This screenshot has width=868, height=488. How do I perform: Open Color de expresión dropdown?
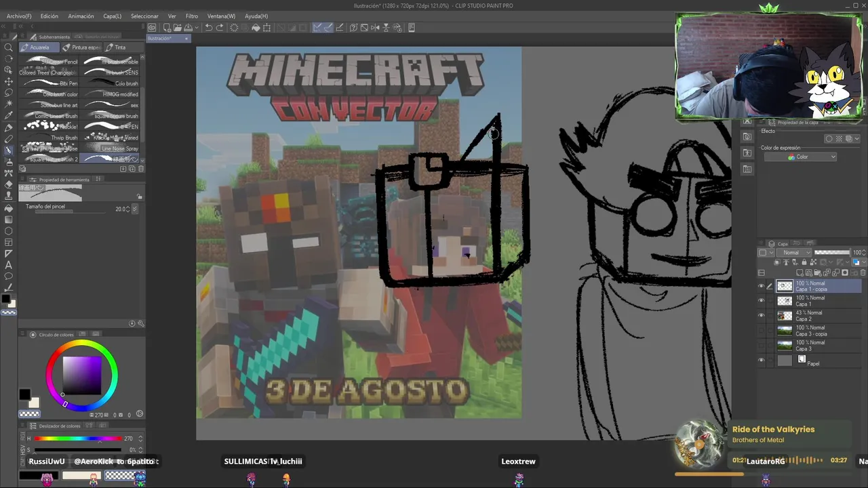pos(800,157)
